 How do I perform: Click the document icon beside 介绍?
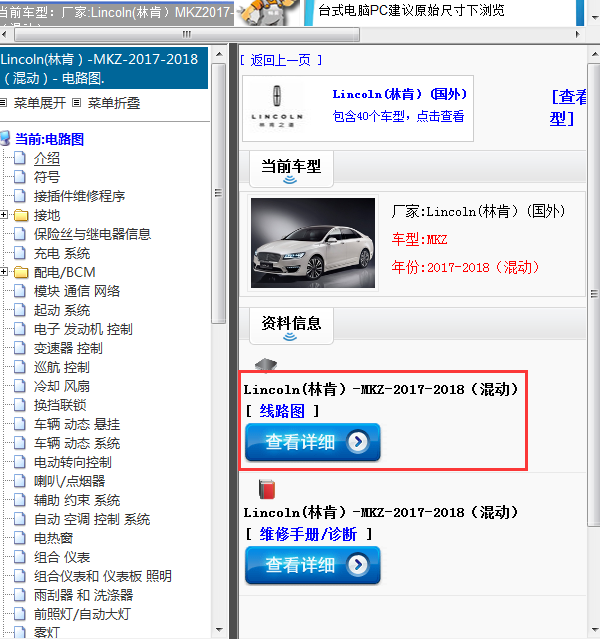click(20, 158)
